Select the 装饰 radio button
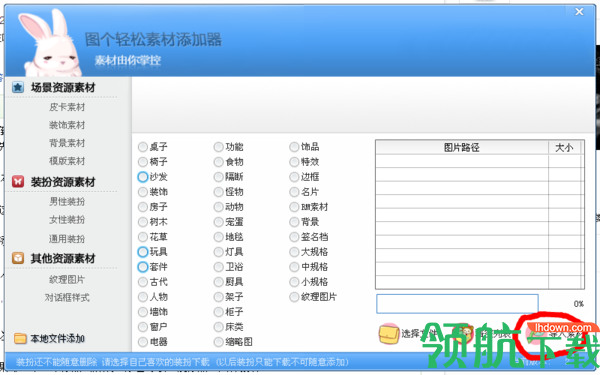600x375 pixels. (143, 192)
